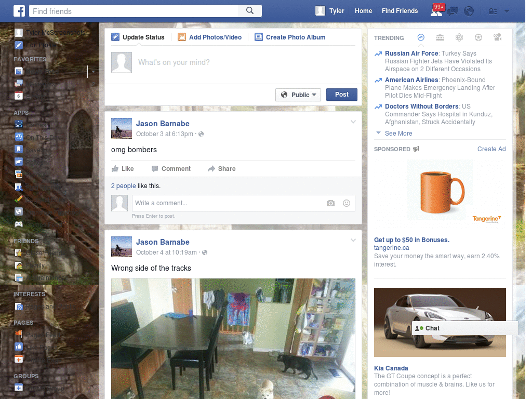Open the Privacy Shortcuts lock icon
This screenshot has width=532, height=399.
(x=493, y=11)
